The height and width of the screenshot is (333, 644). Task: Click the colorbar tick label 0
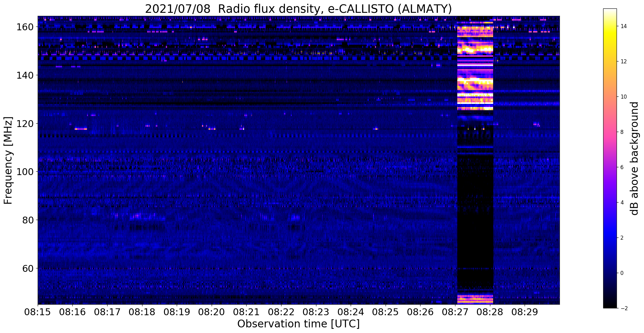(622, 273)
